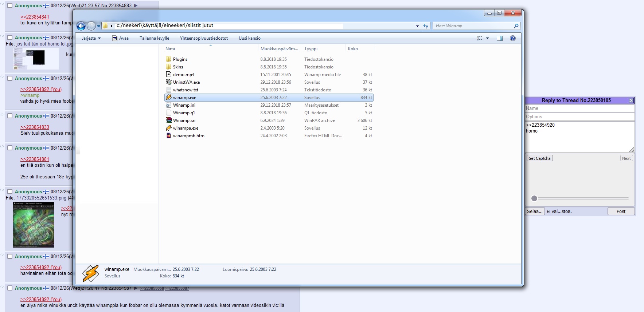The height and width of the screenshot is (312, 644).
Task: Click Tallenna levylle in toolbar
Action: coord(155,38)
